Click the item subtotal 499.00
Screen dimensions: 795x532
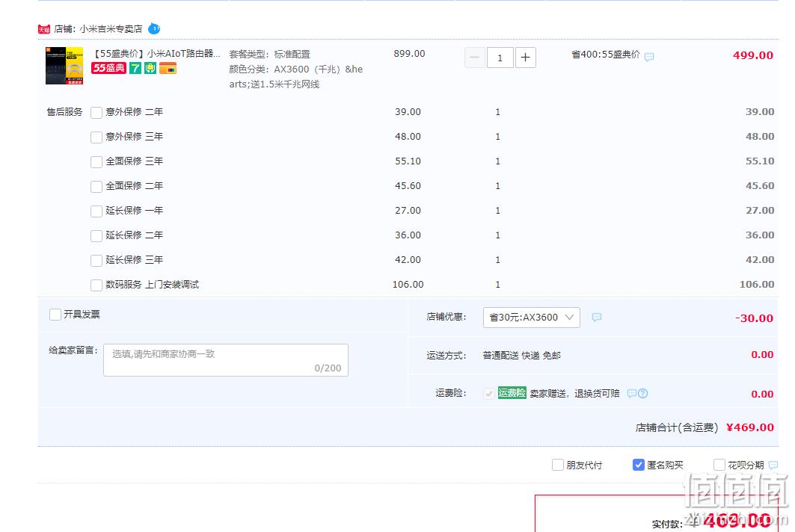tap(753, 55)
